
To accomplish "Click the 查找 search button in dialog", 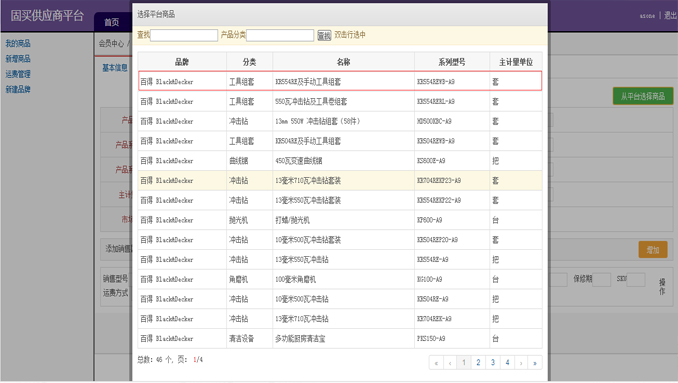I will coord(324,35).
